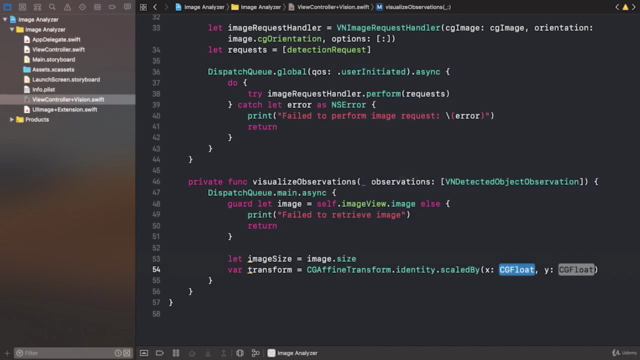Open UIImage+Extension.swift file
This screenshot has height=360, width=640.
pyautogui.click(x=64, y=109)
